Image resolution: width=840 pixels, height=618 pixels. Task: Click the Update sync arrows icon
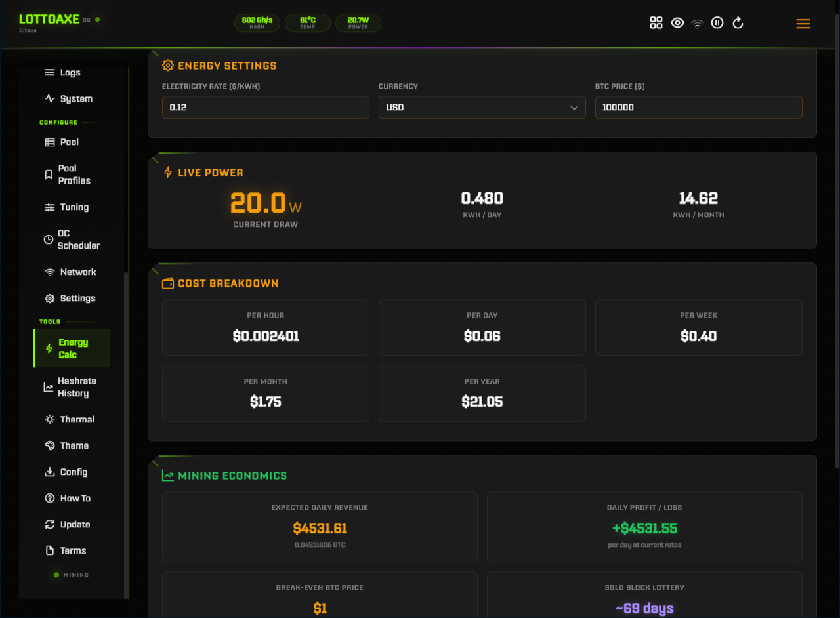point(49,525)
